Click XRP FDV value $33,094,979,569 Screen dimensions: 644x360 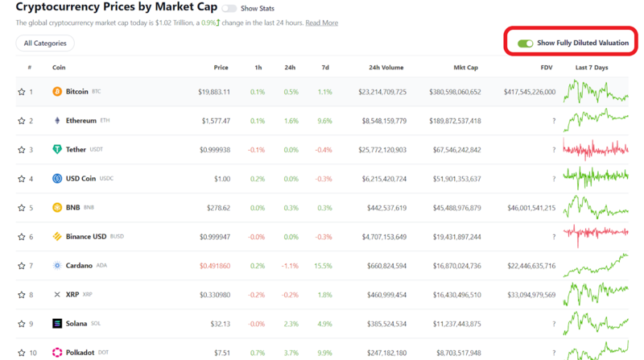tap(531, 295)
